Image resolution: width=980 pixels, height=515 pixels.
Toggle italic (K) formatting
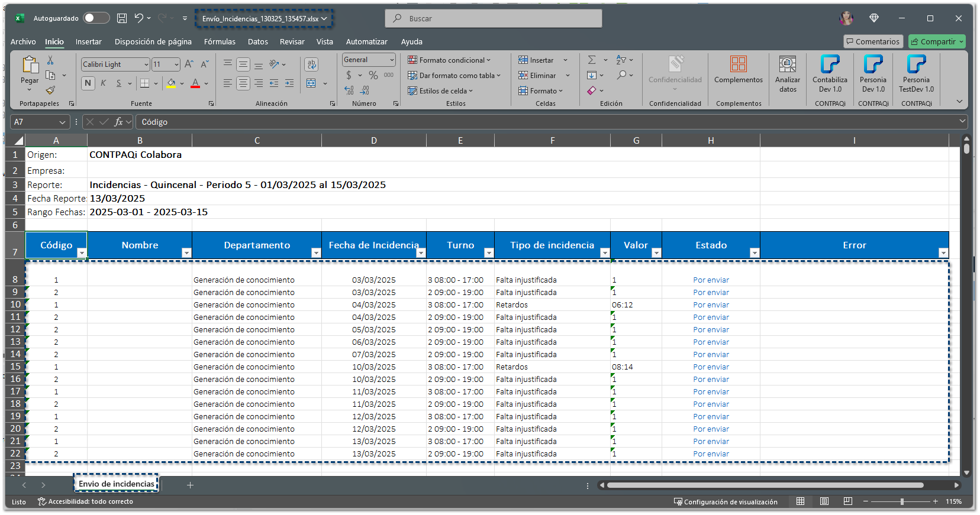coord(104,83)
